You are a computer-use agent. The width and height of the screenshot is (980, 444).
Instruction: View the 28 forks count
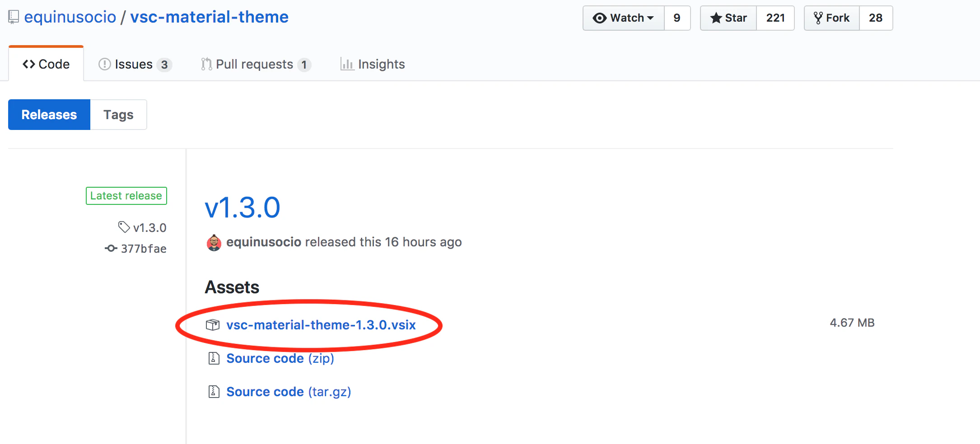[876, 18]
